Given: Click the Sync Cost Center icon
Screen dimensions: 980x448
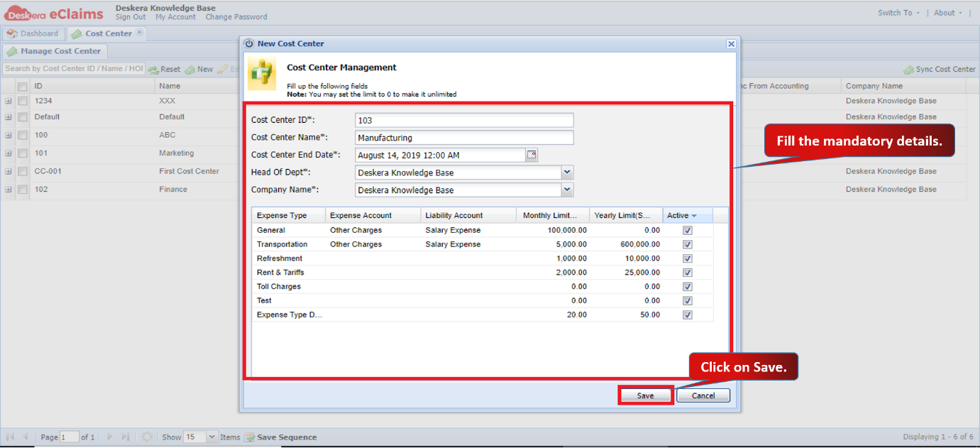Looking at the screenshot, I should tap(908, 70).
